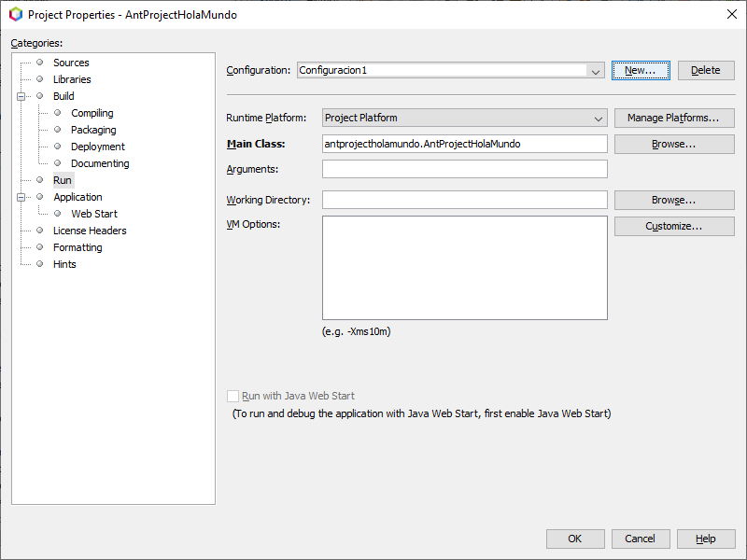Open License Headers category
The width and height of the screenshot is (747, 560).
tap(90, 231)
